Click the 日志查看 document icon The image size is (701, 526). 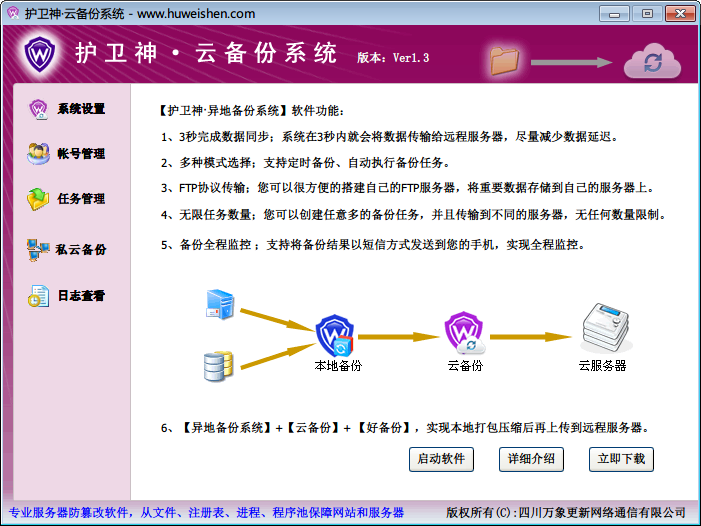(x=39, y=296)
